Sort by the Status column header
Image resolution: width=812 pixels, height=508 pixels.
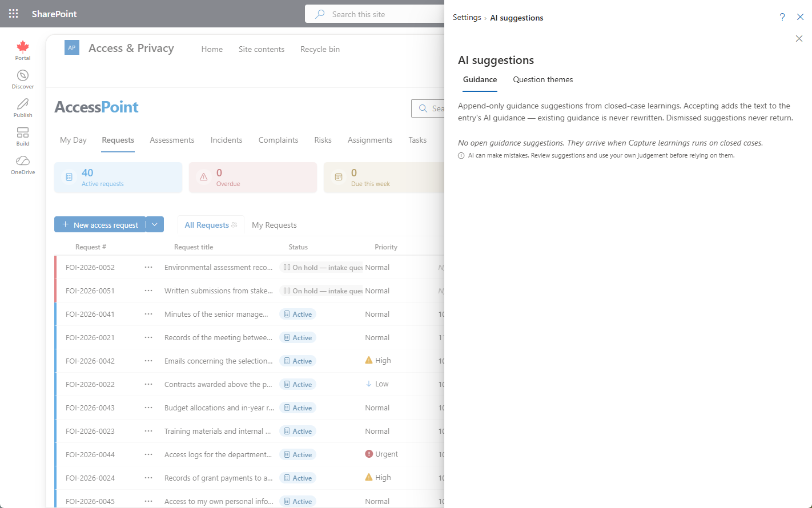click(x=298, y=247)
